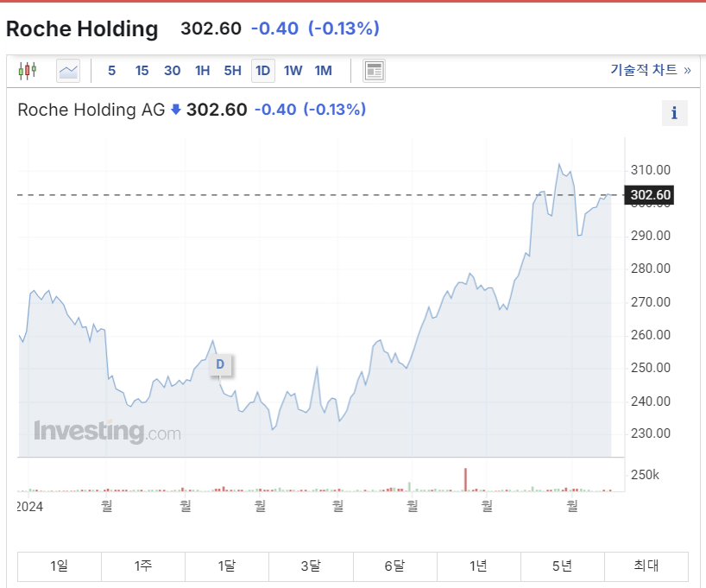
Task: Choose the 1H interval
Action: click(203, 71)
